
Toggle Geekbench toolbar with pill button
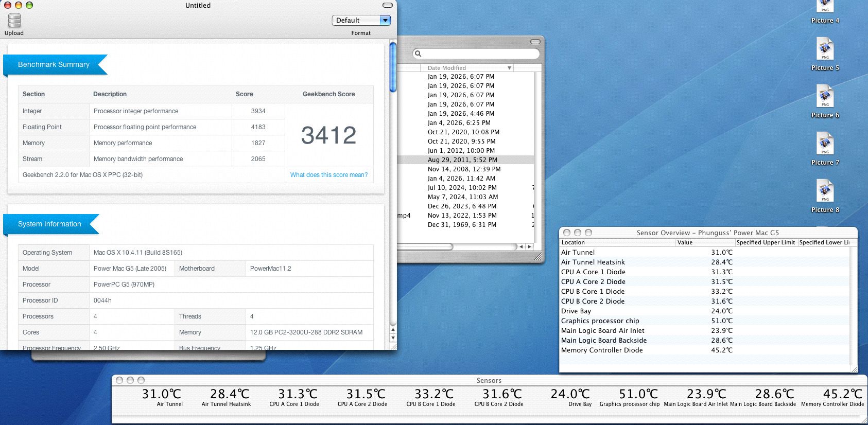point(388,5)
